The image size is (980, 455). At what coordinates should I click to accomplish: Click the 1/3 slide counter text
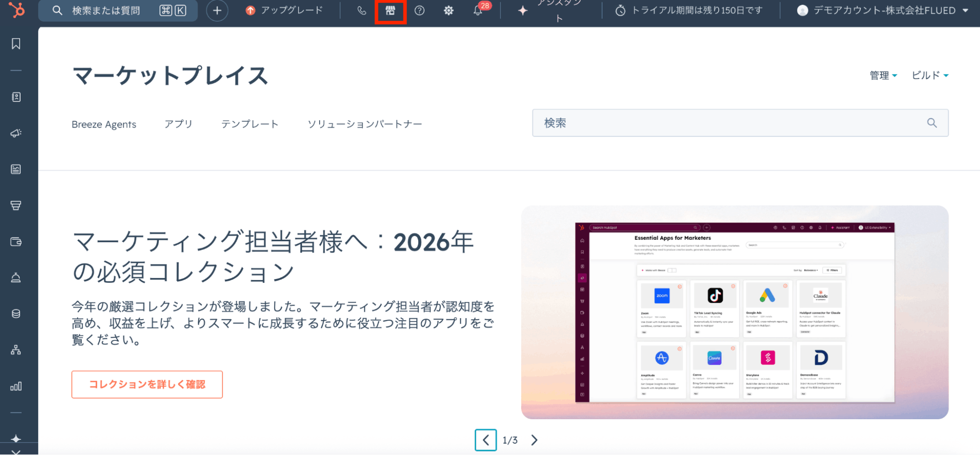tap(510, 440)
